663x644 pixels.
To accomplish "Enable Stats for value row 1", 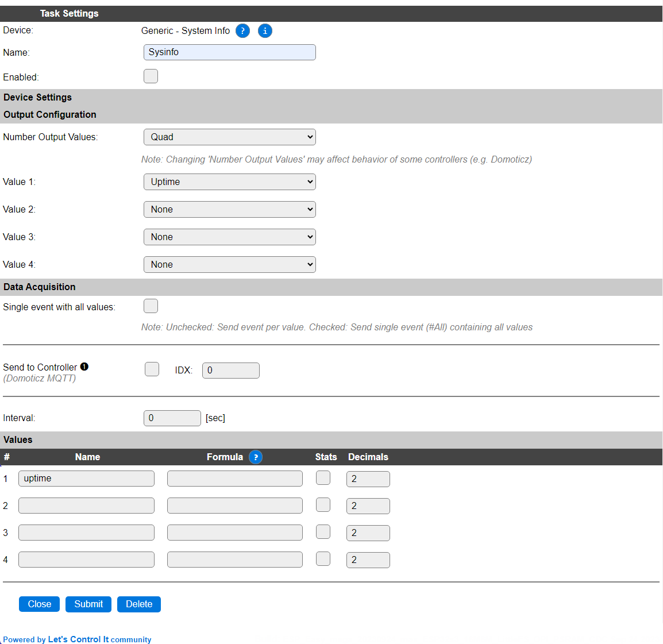I will (x=323, y=478).
